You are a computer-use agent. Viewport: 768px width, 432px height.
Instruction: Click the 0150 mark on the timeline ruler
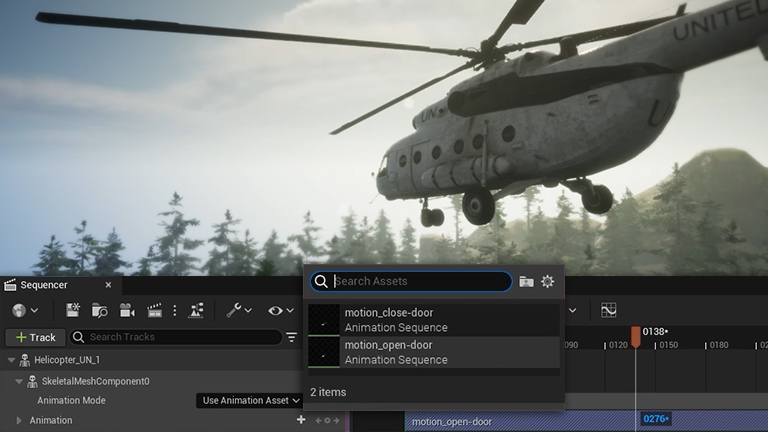[x=669, y=345]
